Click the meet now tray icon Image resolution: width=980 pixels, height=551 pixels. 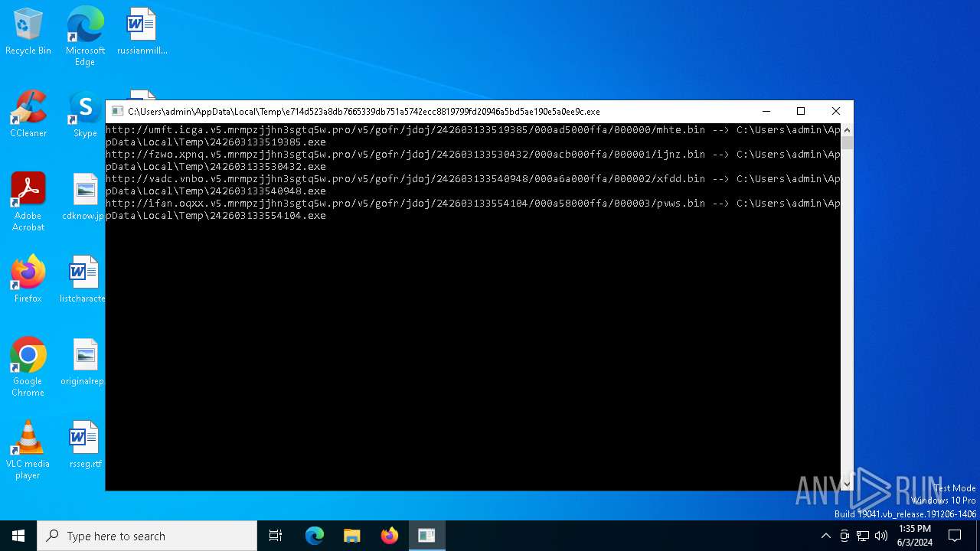point(844,536)
